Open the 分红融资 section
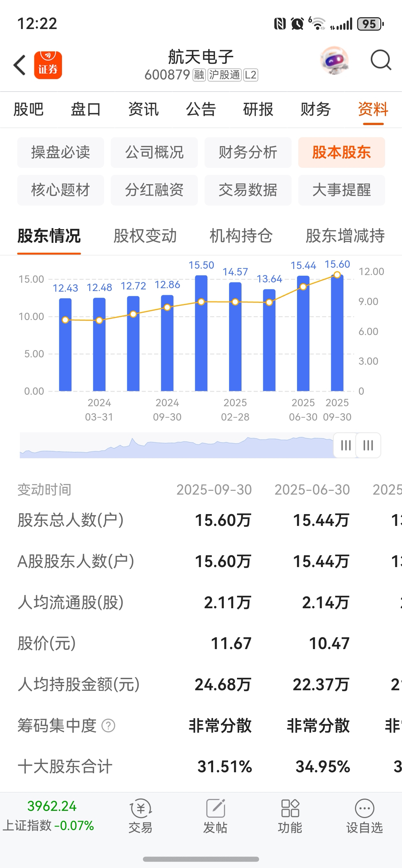Image resolution: width=402 pixels, height=868 pixels. pos(154,190)
